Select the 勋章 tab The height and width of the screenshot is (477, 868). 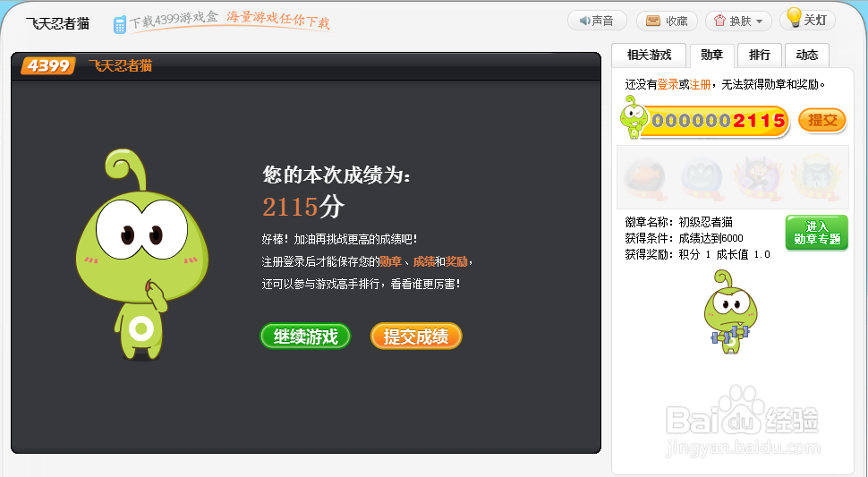click(x=711, y=55)
